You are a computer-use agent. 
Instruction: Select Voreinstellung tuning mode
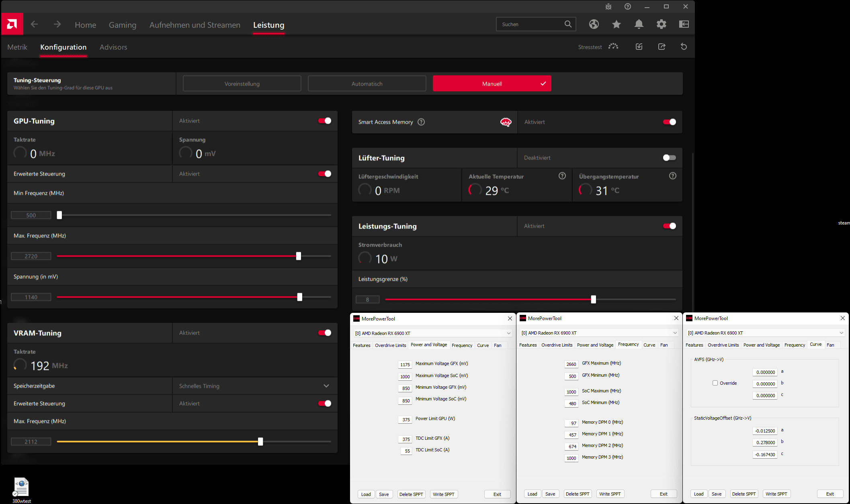[242, 84]
